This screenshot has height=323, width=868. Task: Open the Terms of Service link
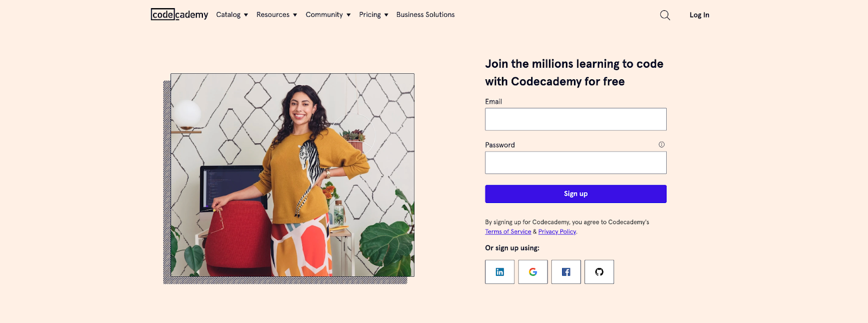(x=508, y=232)
